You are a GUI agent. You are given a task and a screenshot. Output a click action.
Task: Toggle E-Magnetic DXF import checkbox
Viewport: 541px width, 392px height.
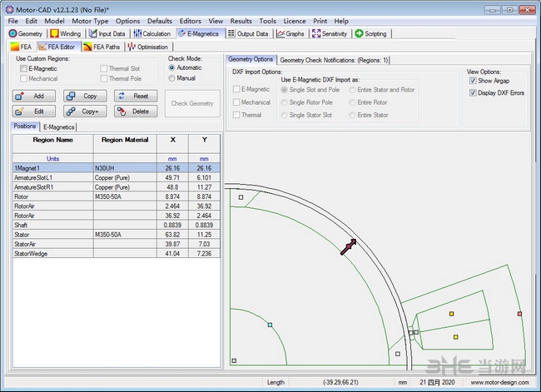[236, 89]
